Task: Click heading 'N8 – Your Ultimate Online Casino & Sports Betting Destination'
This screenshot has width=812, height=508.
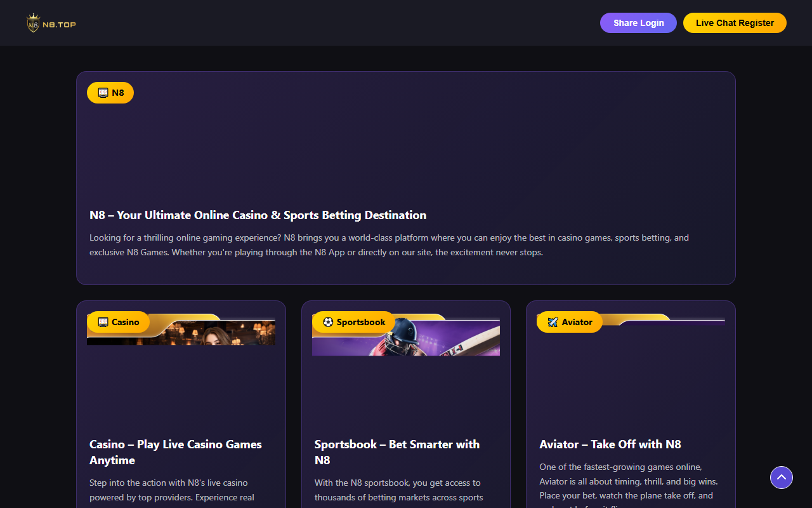Action: [258, 215]
